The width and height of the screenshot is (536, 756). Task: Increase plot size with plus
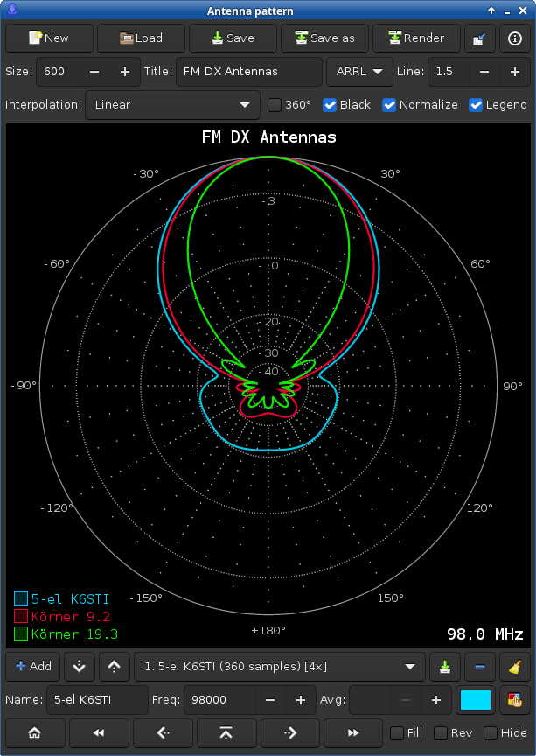(125, 72)
